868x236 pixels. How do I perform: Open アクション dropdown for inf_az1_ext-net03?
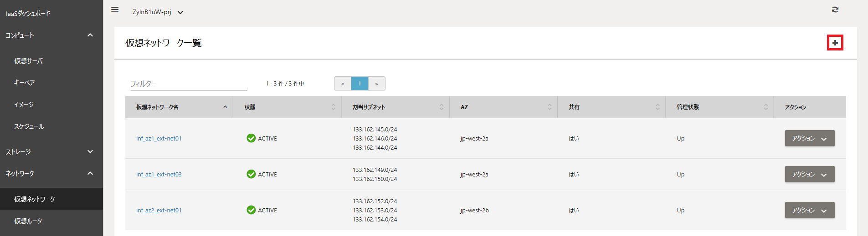click(810, 174)
